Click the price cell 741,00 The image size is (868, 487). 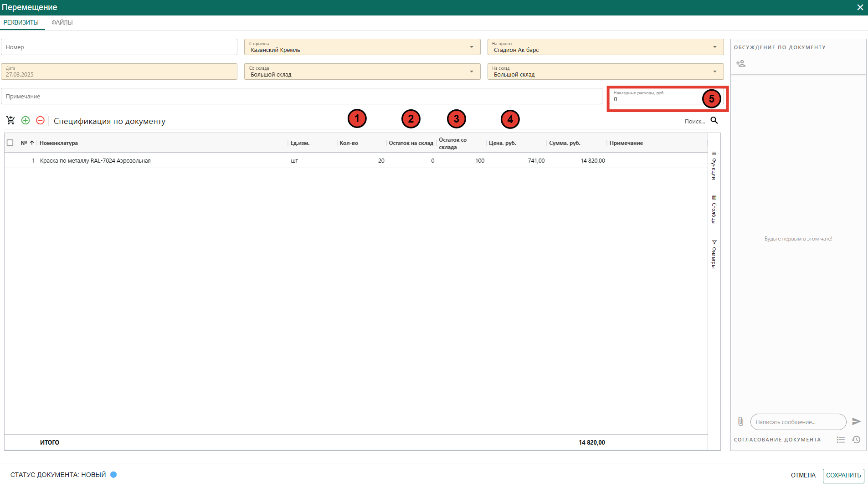(536, 161)
